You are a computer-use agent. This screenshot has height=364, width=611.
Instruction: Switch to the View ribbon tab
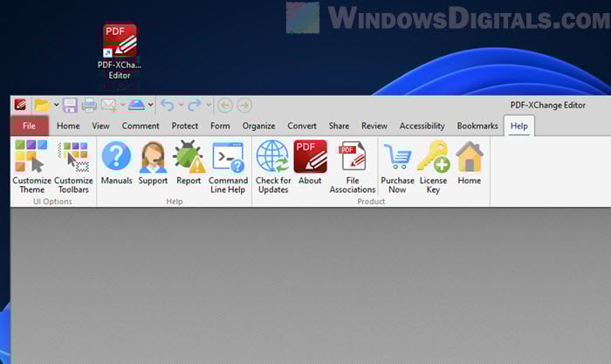click(x=100, y=126)
